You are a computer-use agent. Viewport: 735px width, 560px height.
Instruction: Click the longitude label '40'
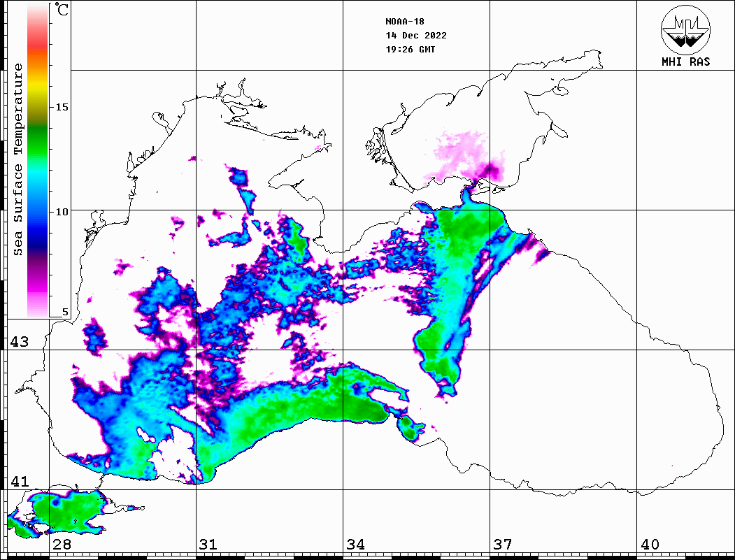click(650, 545)
